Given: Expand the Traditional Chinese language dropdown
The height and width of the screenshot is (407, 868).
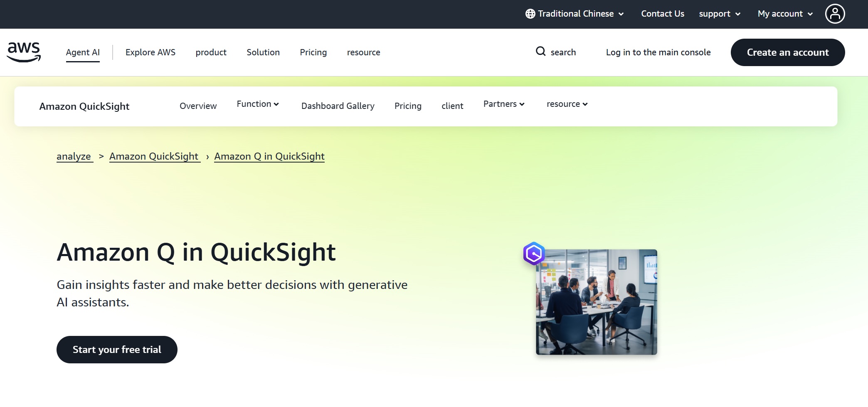Looking at the screenshot, I should [x=575, y=13].
